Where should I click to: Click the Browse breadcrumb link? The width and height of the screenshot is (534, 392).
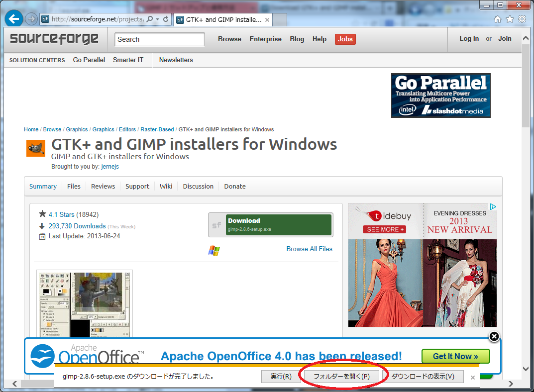click(x=52, y=130)
